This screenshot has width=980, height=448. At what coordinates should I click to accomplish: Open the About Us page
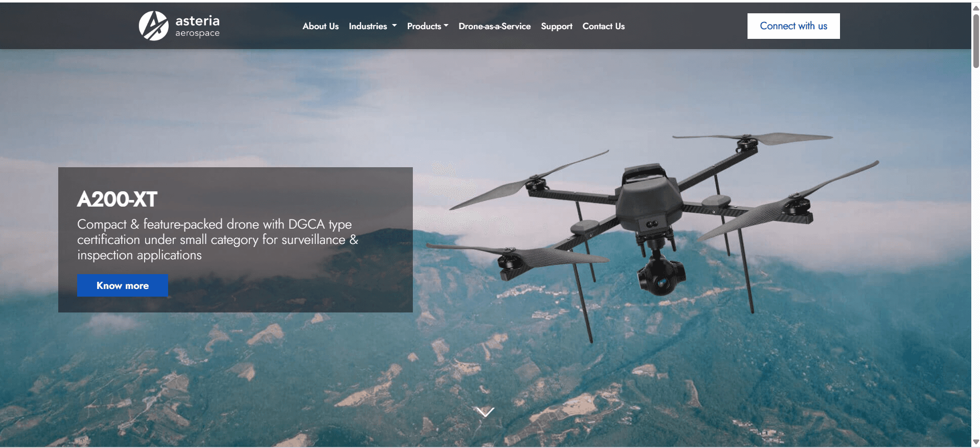coord(320,26)
